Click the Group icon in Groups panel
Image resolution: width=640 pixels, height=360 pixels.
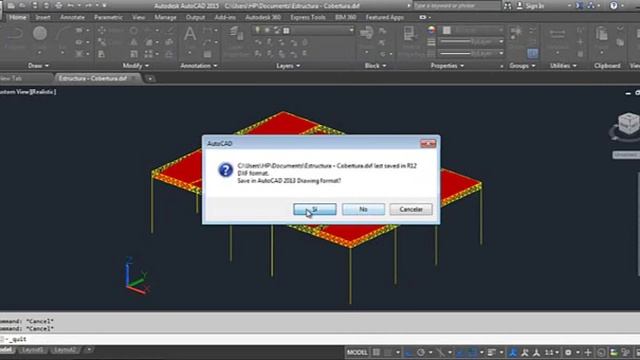coord(516,34)
